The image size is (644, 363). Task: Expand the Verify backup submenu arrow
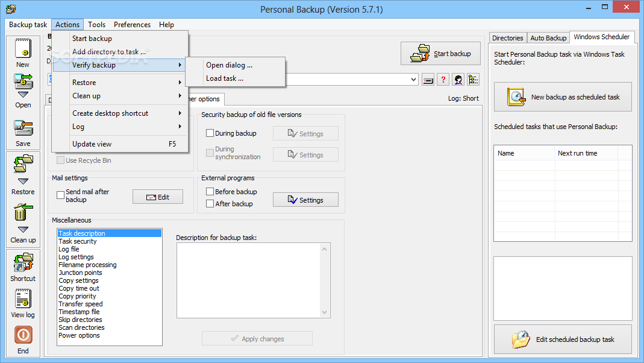180,65
